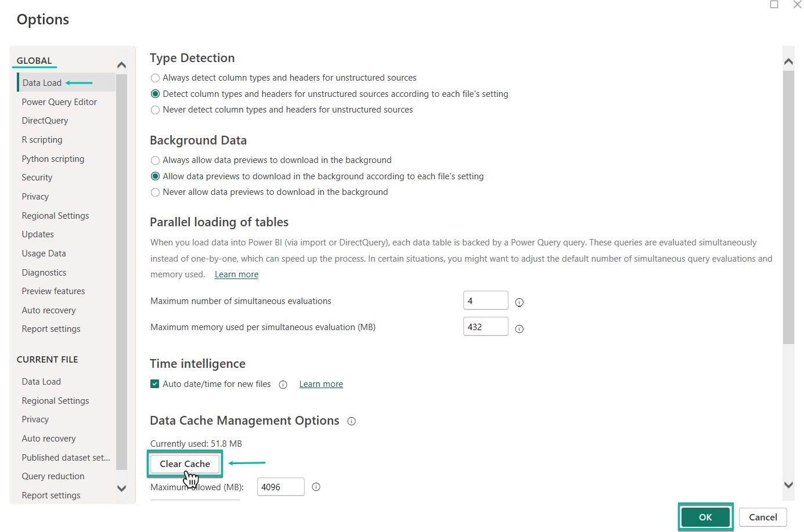Click info icon next to Auto date/time
The image size is (804, 532).
283,385
